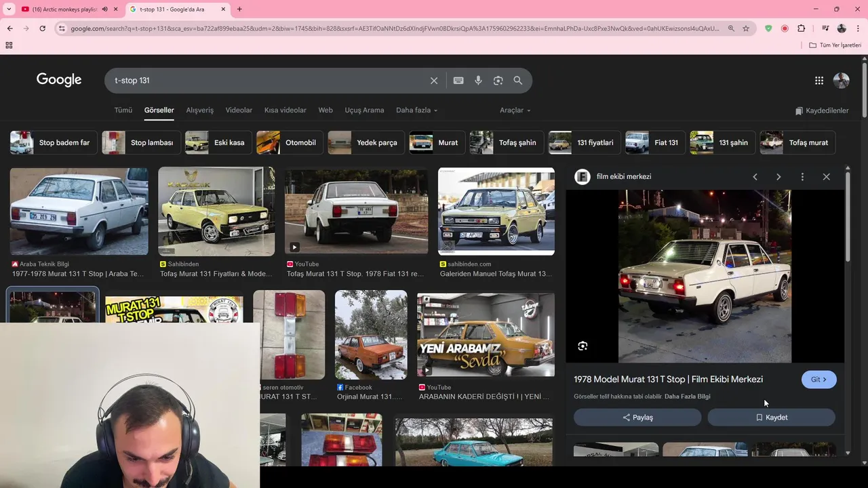Filter by Stop lambası chip
The height and width of the screenshot is (488, 868).
(x=141, y=143)
